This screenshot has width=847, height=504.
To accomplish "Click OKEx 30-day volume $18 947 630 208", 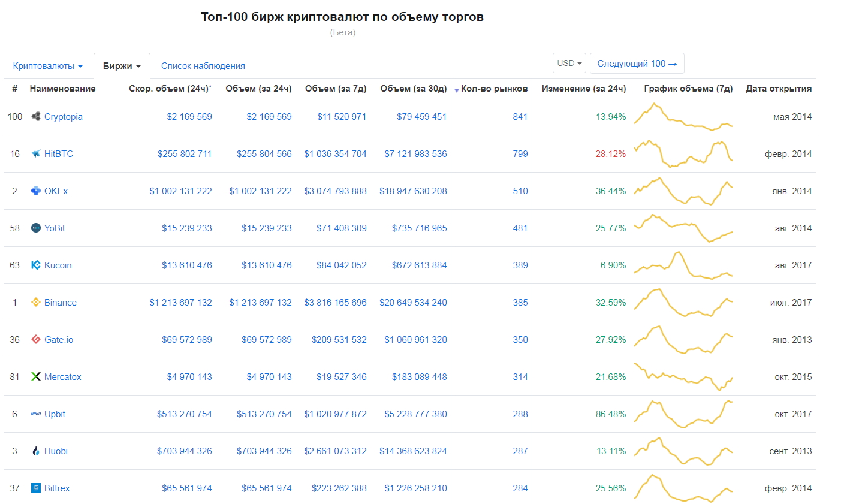I will [x=413, y=191].
